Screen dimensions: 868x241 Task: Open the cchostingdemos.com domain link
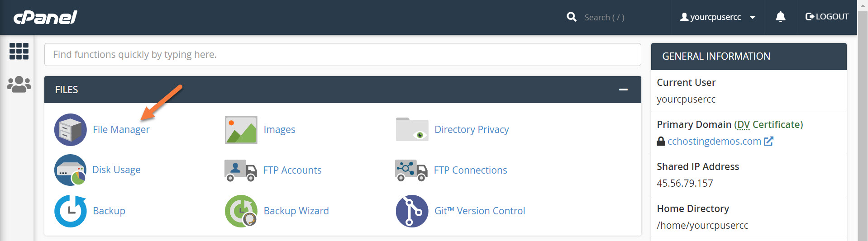pyautogui.click(x=714, y=141)
